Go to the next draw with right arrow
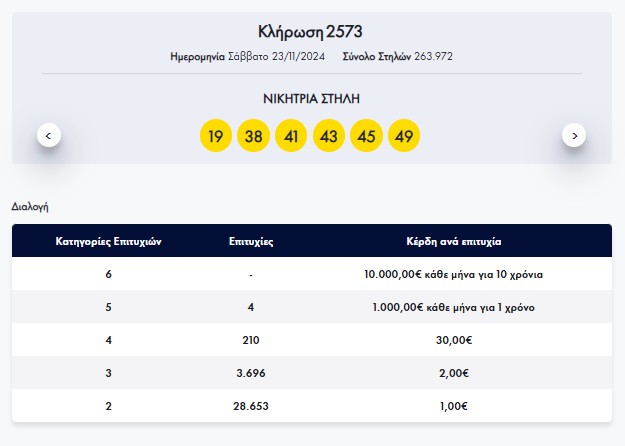625x446 pixels. 574,136
